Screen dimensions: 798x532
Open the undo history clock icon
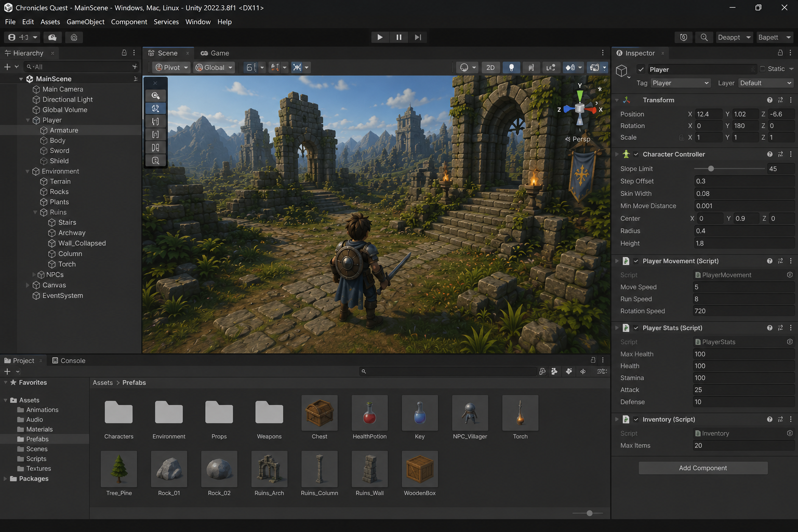coord(684,37)
